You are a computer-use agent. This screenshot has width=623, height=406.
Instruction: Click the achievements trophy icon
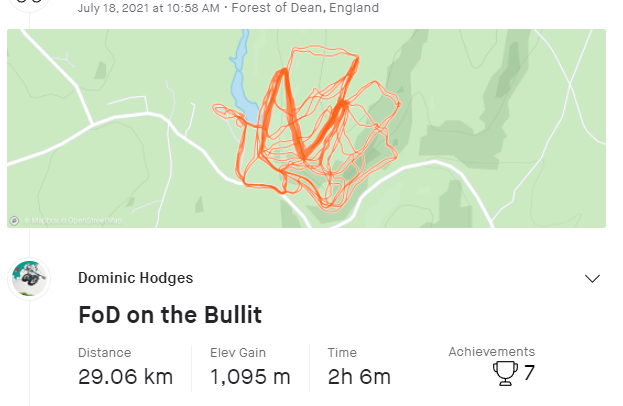505,373
